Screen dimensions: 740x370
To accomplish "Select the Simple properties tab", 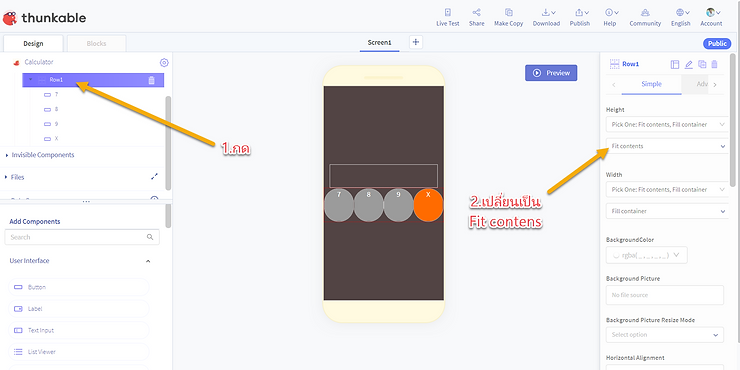I will point(651,84).
